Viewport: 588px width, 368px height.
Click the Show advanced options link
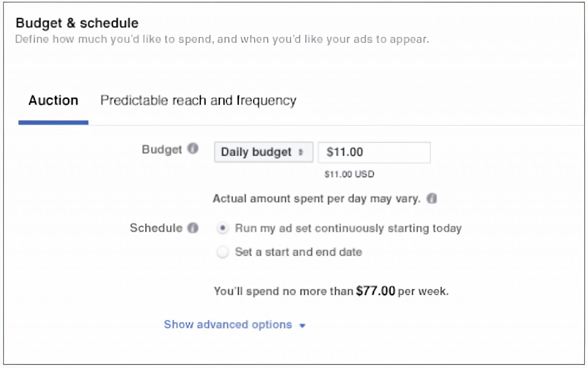coord(227,324)
